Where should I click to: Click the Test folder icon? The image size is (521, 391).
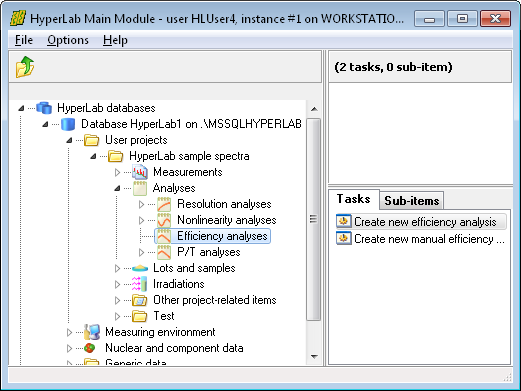point(140,316)
